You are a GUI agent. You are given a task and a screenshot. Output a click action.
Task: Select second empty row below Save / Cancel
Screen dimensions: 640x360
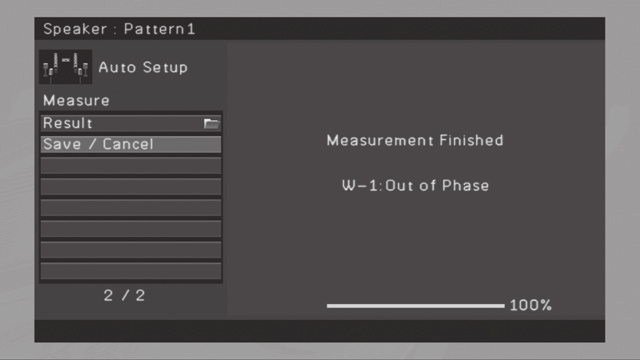coord(131,187)
